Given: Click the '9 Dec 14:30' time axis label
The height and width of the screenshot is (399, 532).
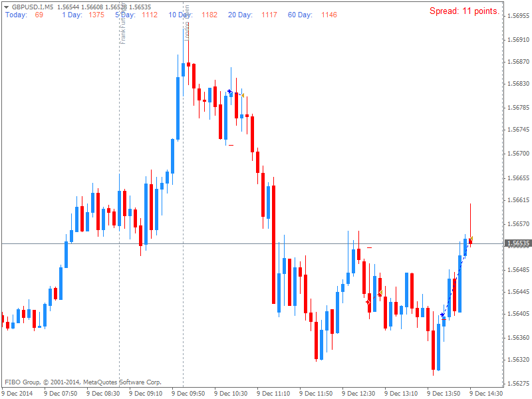Looking at the screenshot, I should [x=486, y=393].
